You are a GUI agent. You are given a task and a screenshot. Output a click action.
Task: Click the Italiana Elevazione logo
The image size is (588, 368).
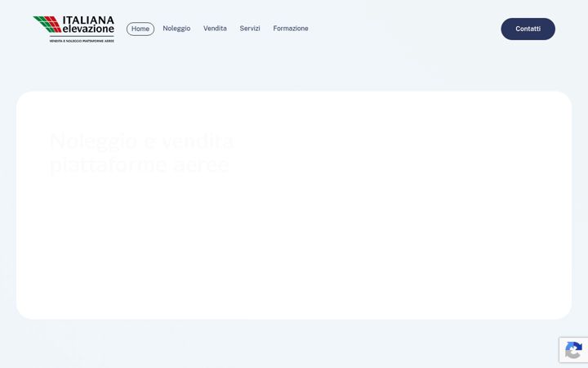pyautogui.click(x=73, y=29)
